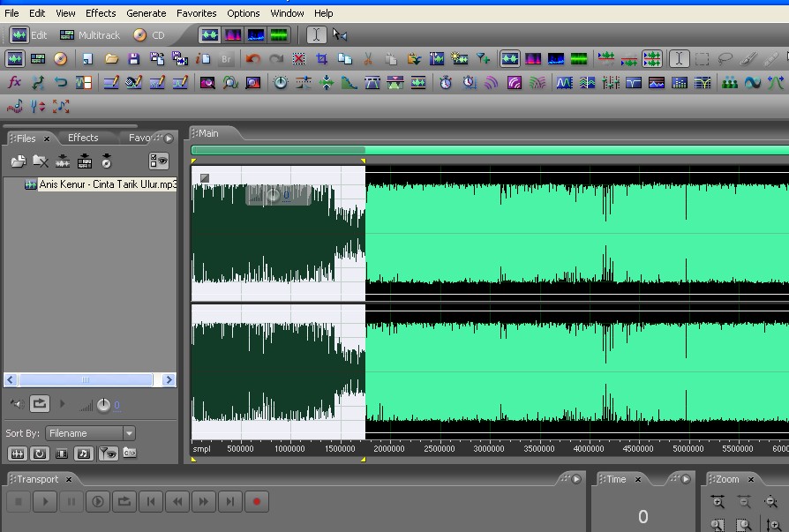Screen dimensions: 789x532
Task: Toggle Show MIDI Files note button
Action: (84, 453)
